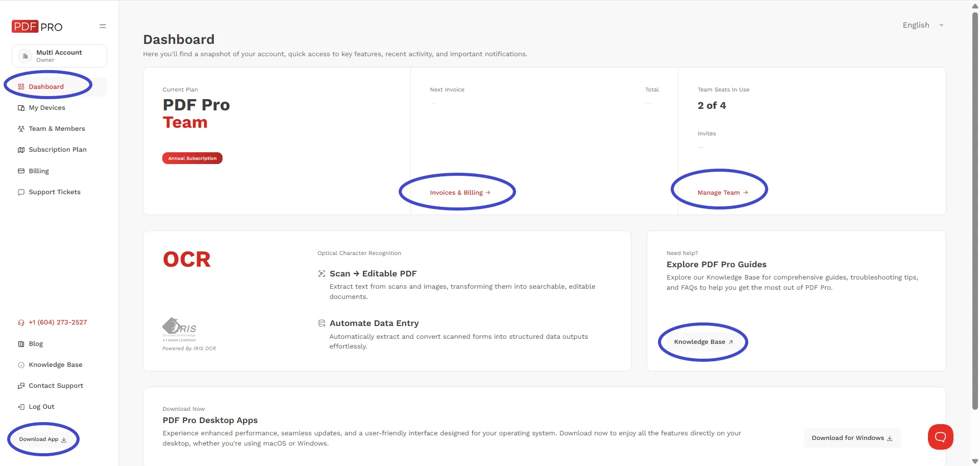Click the sidebar Knowledge Base info icon
This screenshot has height=466, width=980.
(x=21, y=365)
